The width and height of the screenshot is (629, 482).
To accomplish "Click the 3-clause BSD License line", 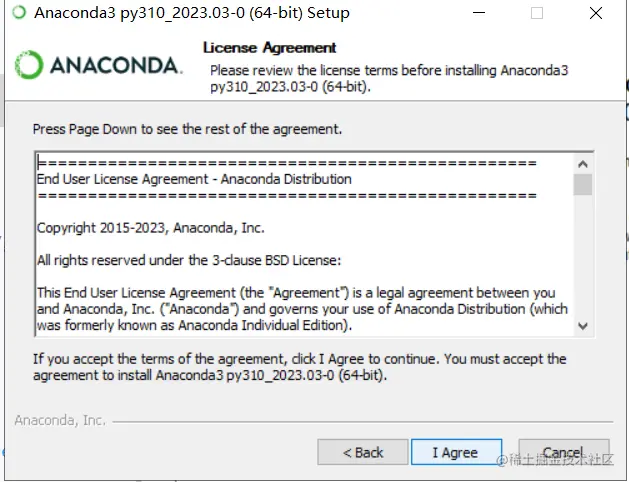I will (x=189, y=261).
